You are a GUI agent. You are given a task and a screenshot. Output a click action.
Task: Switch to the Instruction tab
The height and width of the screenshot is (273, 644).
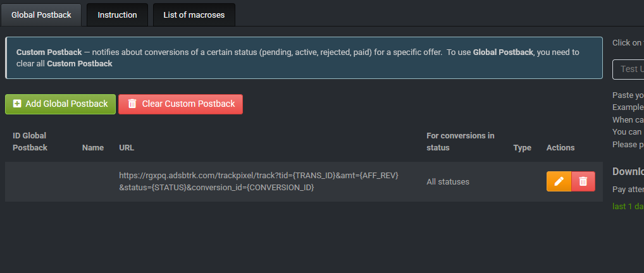[117, 15]
